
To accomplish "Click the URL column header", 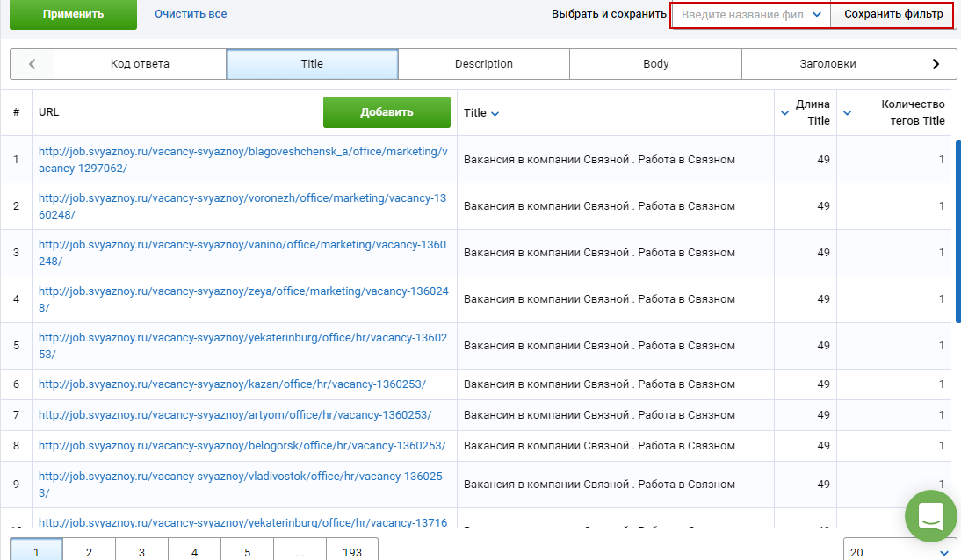I will point(49,112).
